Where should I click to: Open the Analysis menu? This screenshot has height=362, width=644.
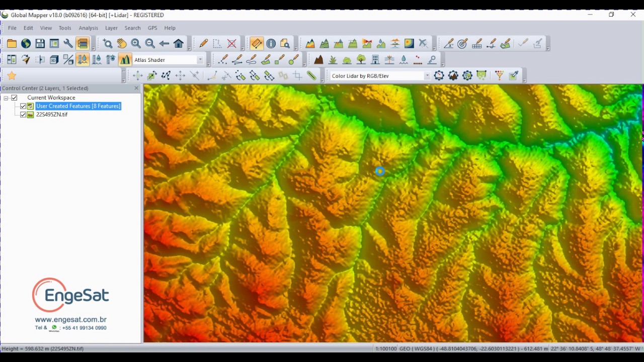pyautogui.click(x=88, y=28)
